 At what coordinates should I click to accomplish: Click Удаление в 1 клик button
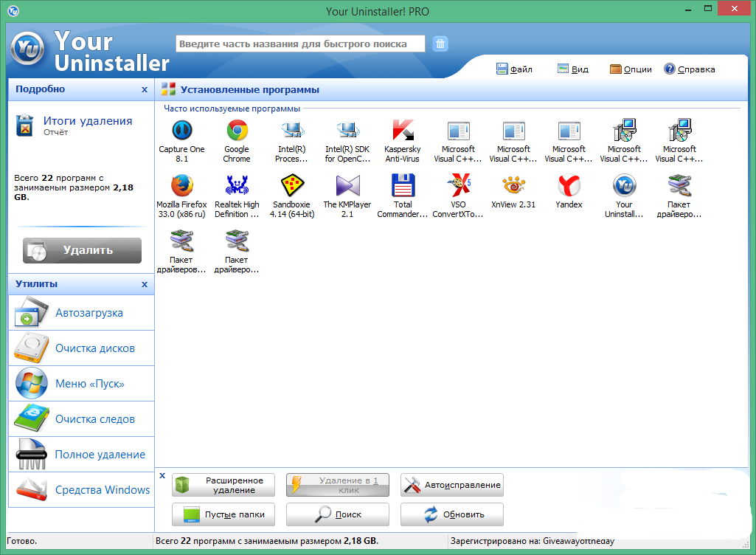click(338, 485)
